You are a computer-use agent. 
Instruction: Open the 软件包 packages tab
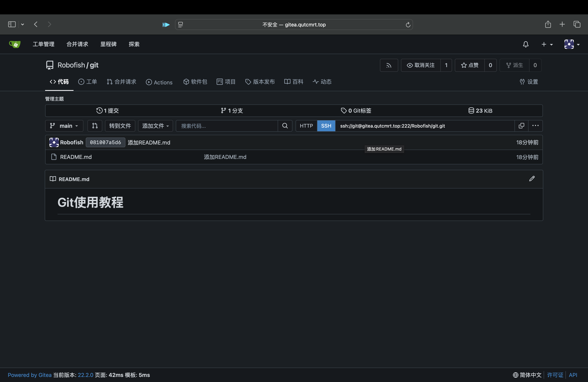[195, 82]
